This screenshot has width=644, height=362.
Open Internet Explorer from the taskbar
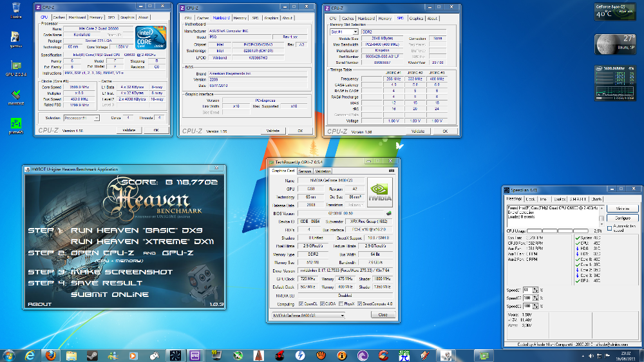(30, 356)
